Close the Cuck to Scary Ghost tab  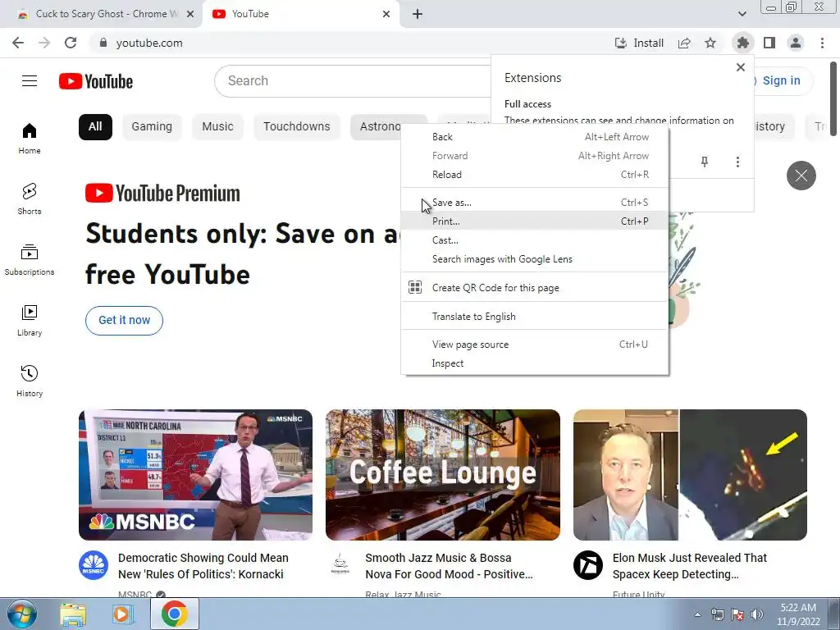pos(190,14)
